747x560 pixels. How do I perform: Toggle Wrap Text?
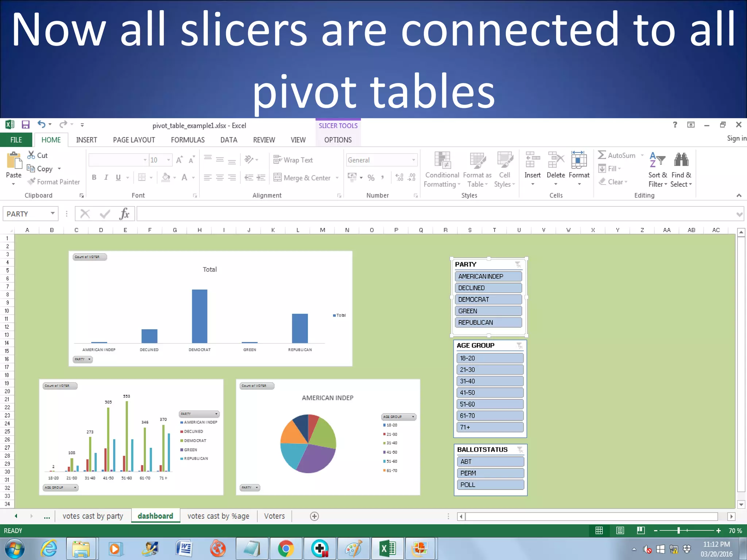pos(293,160)
